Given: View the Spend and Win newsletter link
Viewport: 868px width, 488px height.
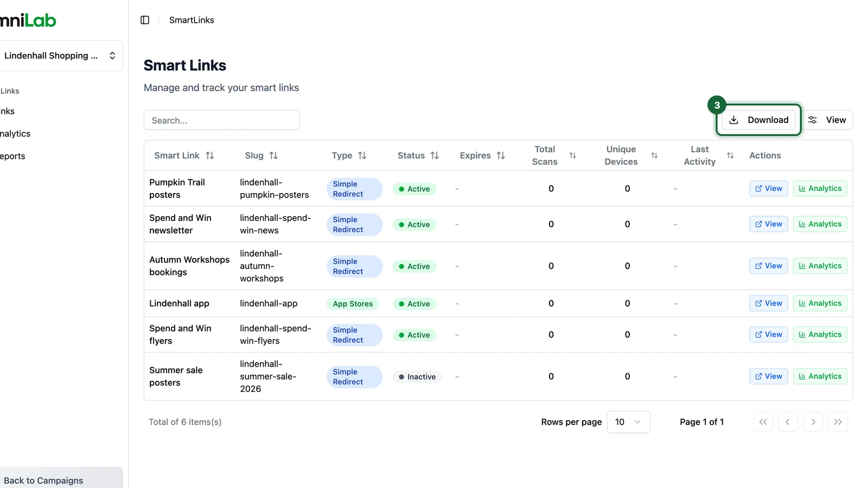Looking at the screenshot, I should point(768,224).
